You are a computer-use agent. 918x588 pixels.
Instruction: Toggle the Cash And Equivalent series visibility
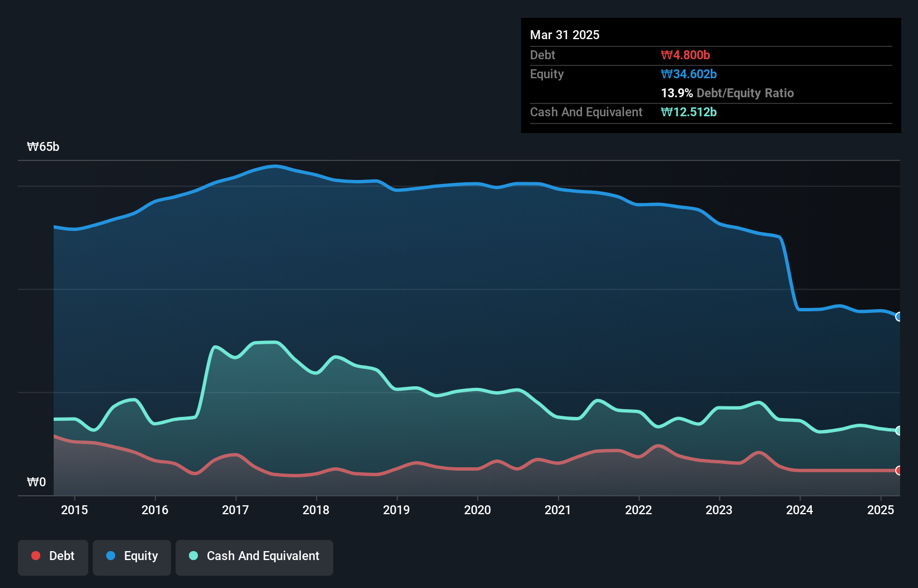click(x=254, y=557)
